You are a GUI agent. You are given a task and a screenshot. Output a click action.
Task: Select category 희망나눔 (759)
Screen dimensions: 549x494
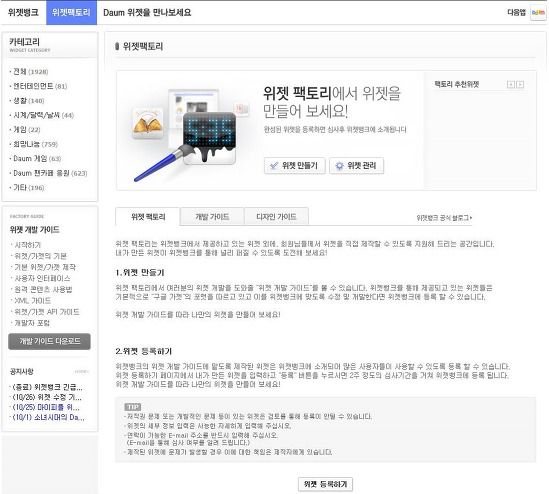pyautogui.click(x=35, y=144)
